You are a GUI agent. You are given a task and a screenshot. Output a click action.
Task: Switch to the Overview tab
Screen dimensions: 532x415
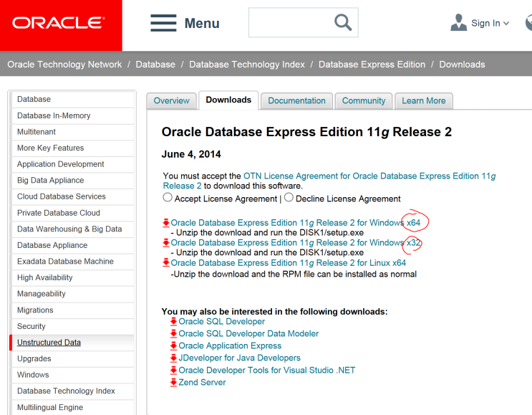coord(172,101)
